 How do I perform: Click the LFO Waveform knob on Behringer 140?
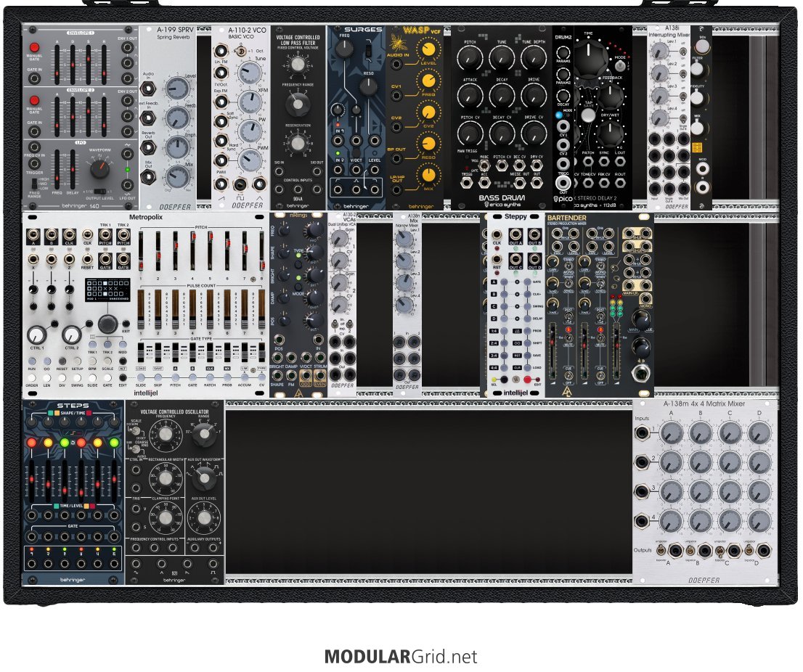pyautogui.click(x=100, y=168)
